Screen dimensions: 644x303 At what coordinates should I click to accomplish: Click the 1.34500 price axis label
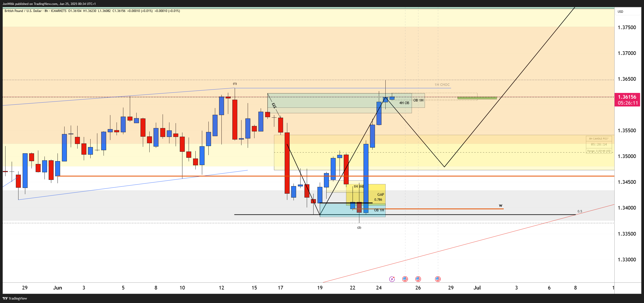point(627,182)
